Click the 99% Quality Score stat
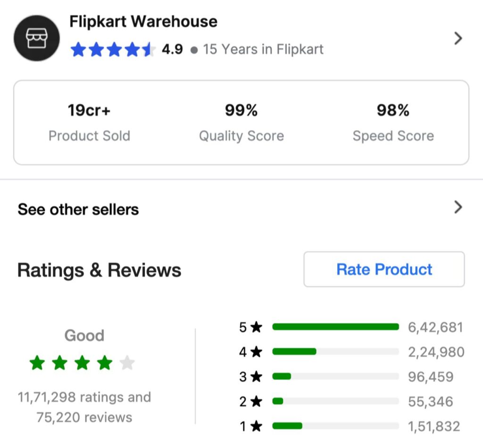Screen dimensions: 483x448 [241, 123]
